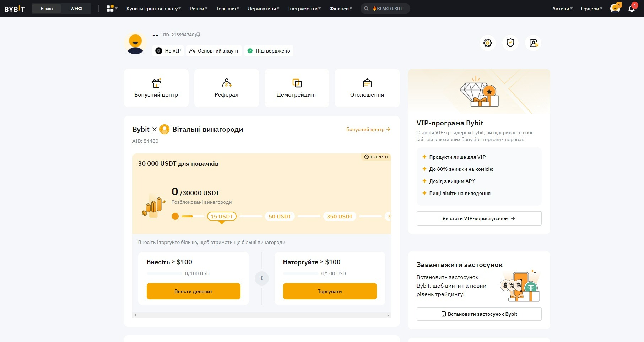
Task: Open the Фінанси menu
Action: tap(340, 9)
